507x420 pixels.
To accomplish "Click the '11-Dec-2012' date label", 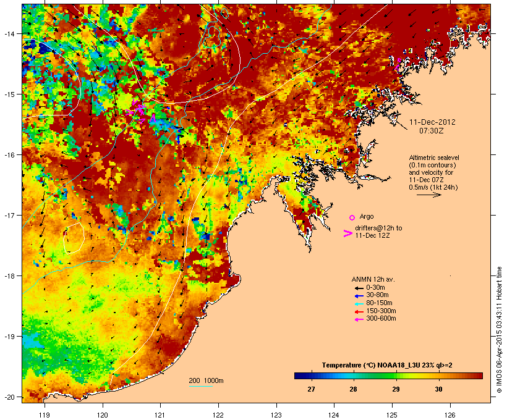I will click(432, 122).
